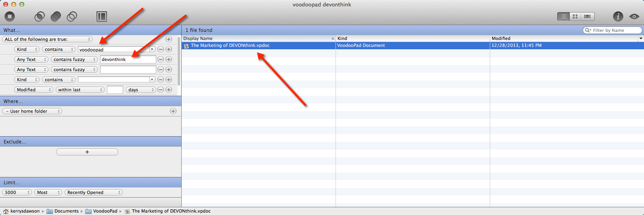644x215 pixels.
Task: Open ALL of the following are true dropdown
Action: click(47, 39)
